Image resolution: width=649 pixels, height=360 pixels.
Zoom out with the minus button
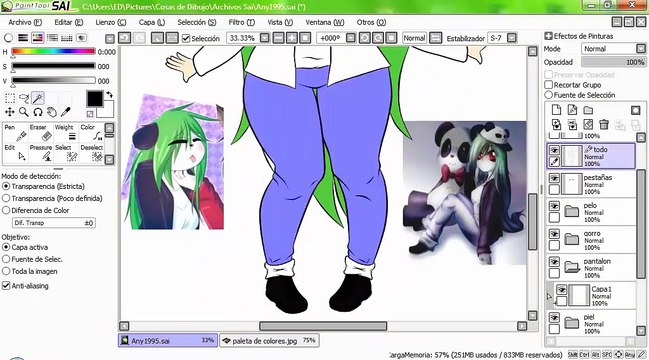279,38
